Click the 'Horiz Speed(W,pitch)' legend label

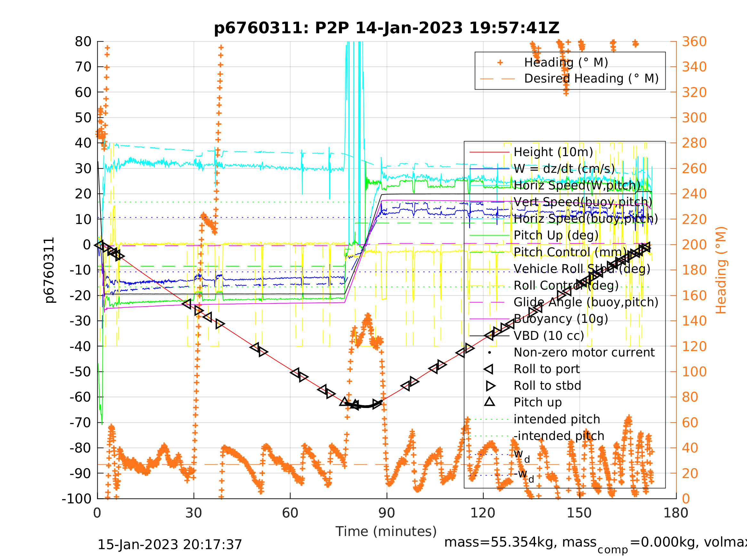point(577,185)
